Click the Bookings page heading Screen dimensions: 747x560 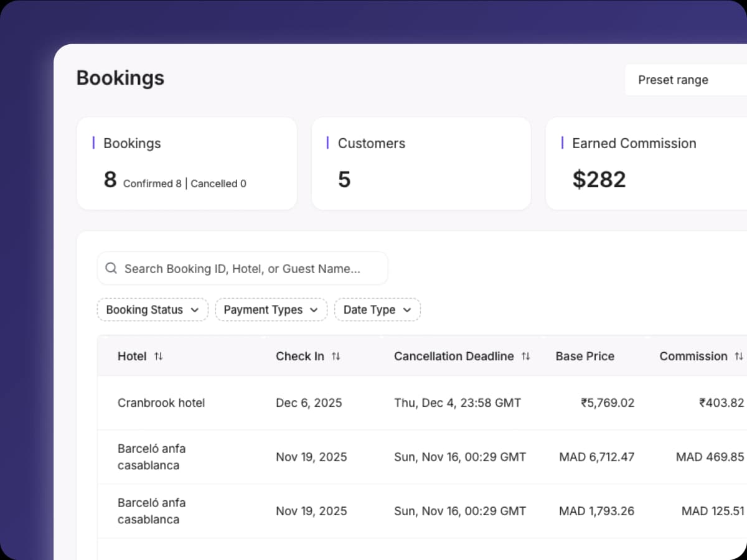click(x=120, y=78)
